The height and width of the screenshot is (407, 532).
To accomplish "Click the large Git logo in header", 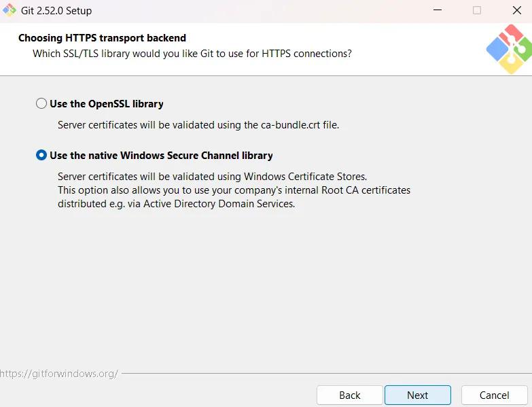I will point(509,49).
